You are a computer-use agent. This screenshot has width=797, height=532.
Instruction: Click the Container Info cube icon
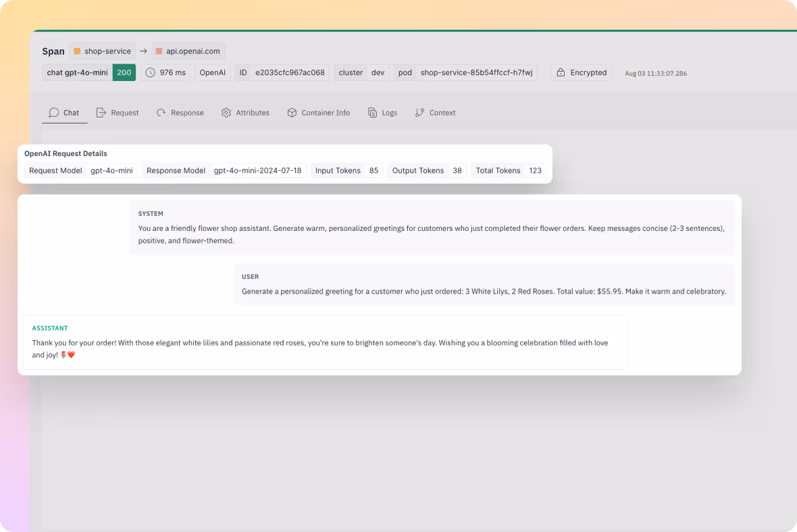coord(292,113)
